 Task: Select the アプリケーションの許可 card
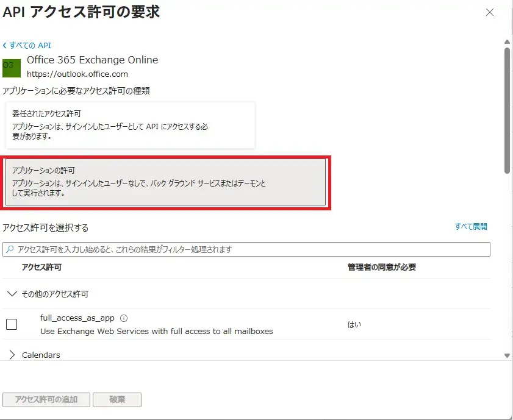[x=167, y=183]
